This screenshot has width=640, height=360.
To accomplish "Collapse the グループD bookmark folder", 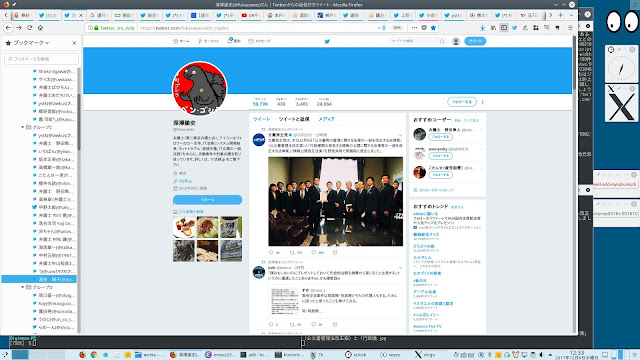I will (23, 287).
